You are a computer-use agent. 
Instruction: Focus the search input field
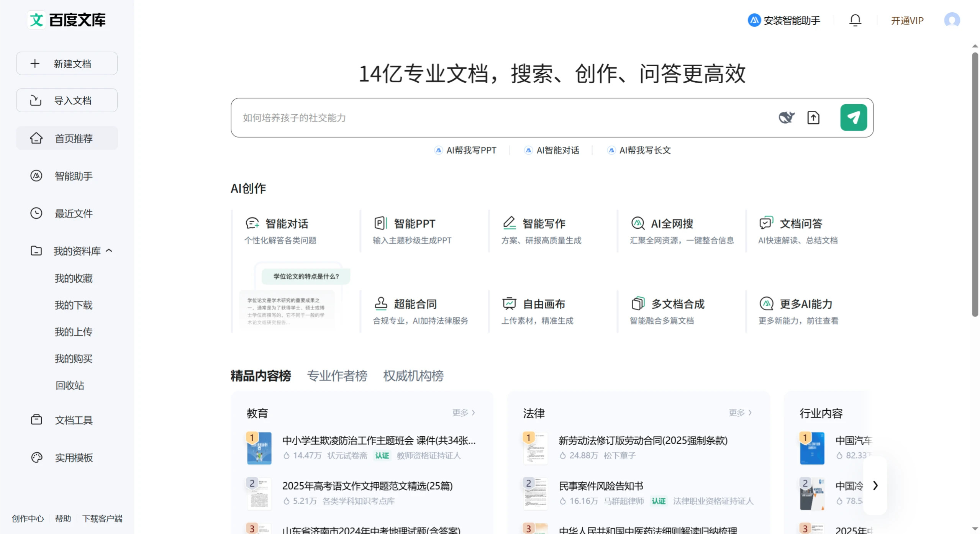pos(502,118)
